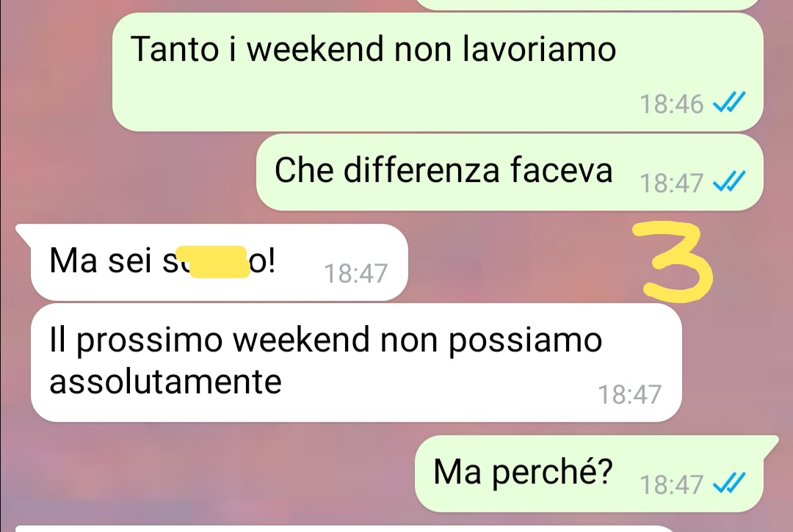
Task: Click the 18:47 timestamp on "Che differenza faceva"
Action: 671,183
